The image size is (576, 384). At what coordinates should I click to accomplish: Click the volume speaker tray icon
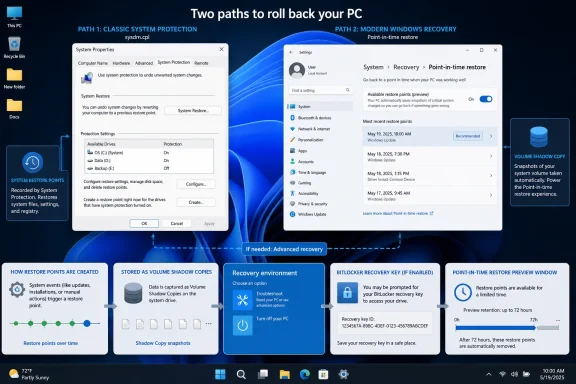click(514, 374)
